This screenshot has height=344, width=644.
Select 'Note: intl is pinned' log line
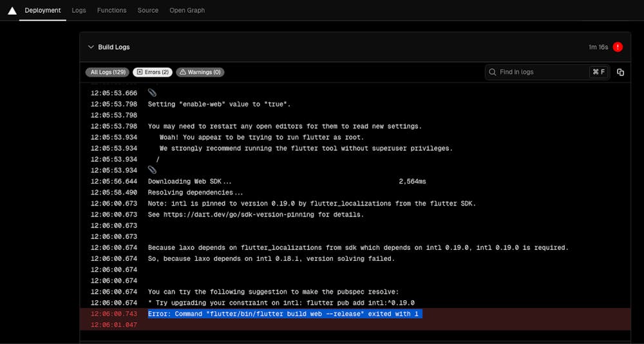coord(312,204)
